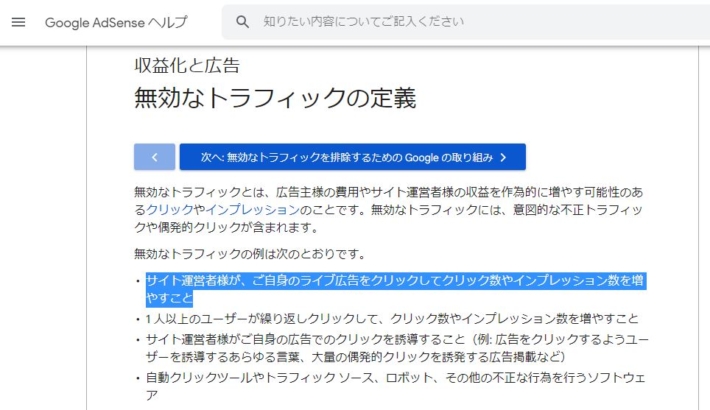This screenshot has height=410, width=710.
Task: Open the クリック hyperlink
Action: coord(170,210)
